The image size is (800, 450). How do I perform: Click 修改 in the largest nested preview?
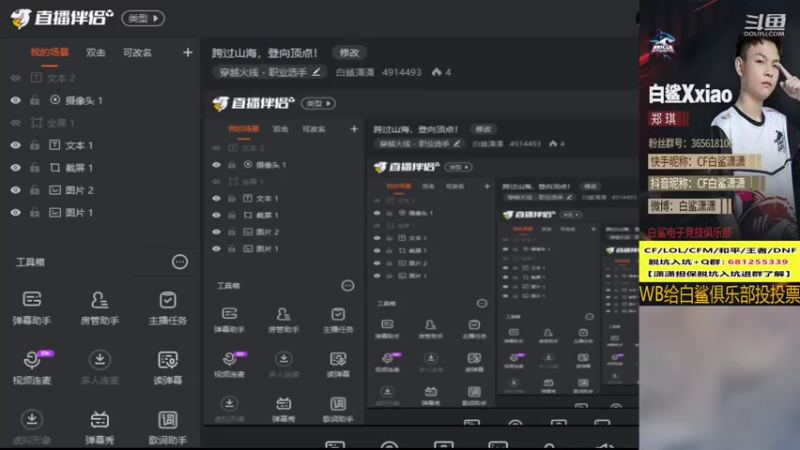(483, 129)
